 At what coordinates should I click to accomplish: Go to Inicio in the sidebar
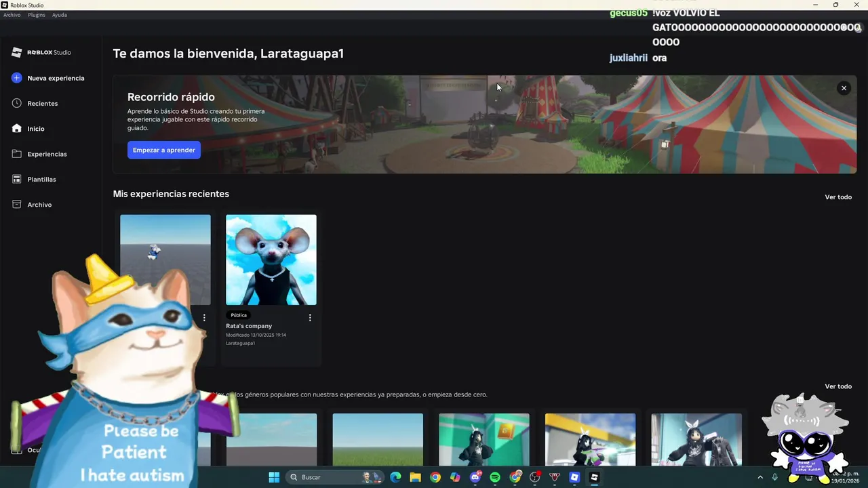[35, 129]
